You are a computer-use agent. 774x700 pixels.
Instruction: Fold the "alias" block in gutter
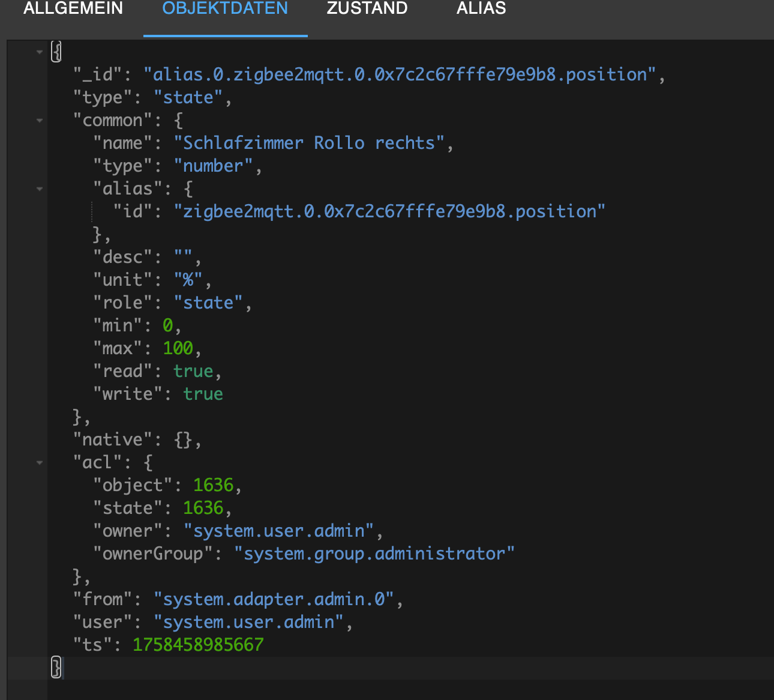click(40, 189)
